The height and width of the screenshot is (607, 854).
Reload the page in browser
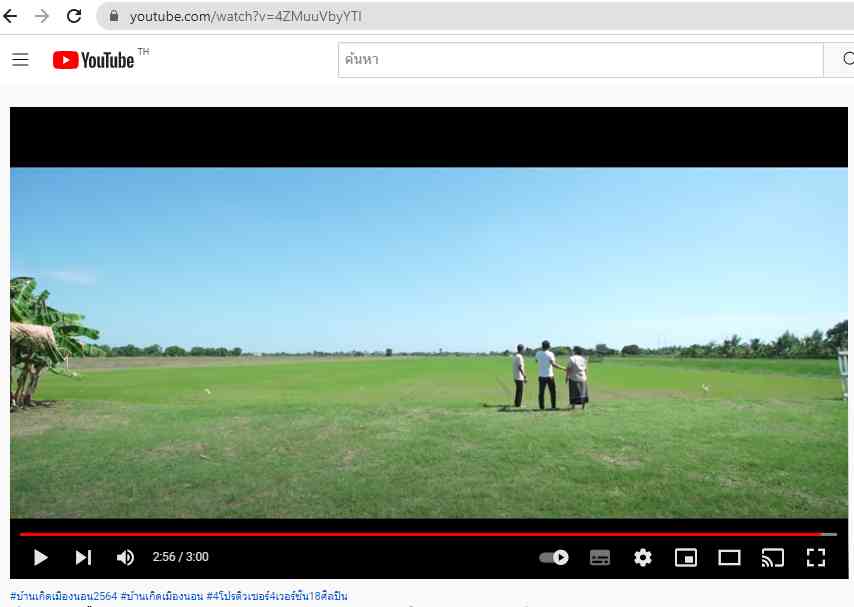(74, 16)
